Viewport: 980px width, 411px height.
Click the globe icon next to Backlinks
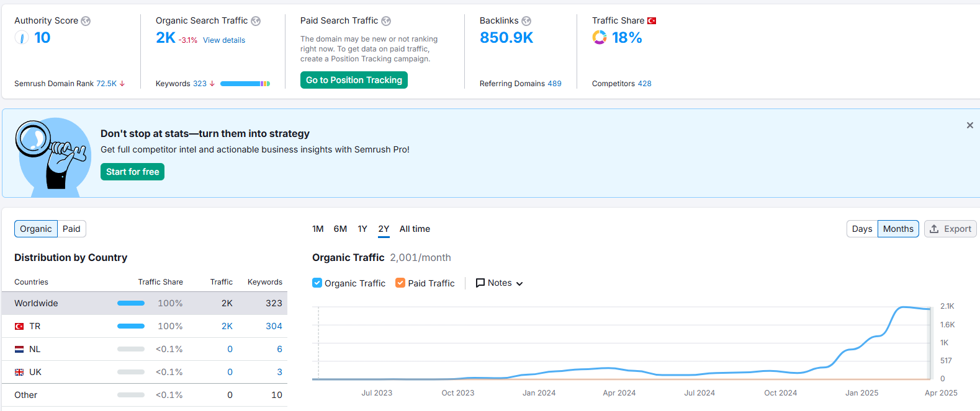pyautogui.click(x=526, y=21)
